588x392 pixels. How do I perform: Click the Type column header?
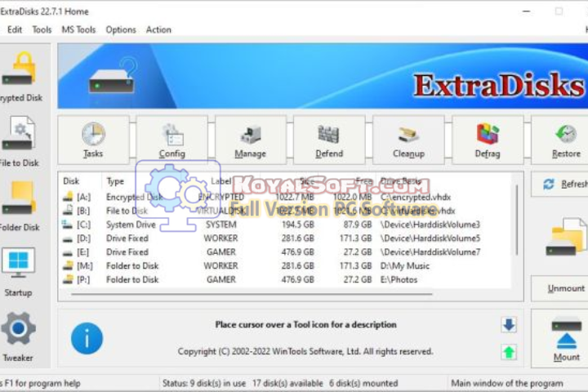pos(115,181)
